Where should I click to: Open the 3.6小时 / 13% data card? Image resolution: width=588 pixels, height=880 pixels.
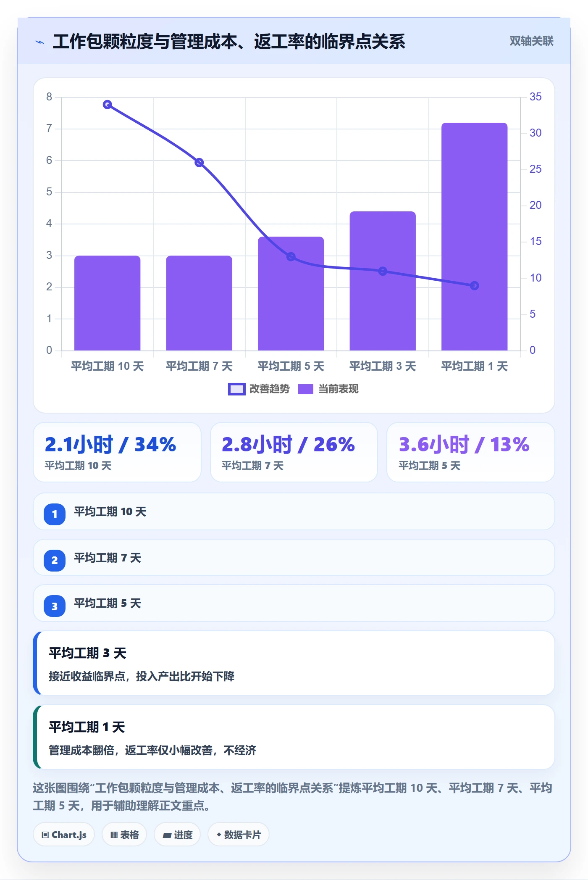[470, 452]
